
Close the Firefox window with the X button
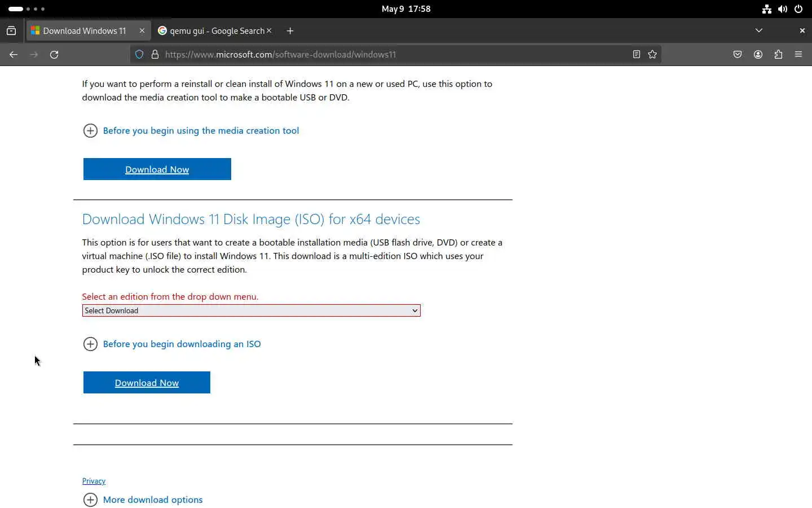(x=802, y=30)
